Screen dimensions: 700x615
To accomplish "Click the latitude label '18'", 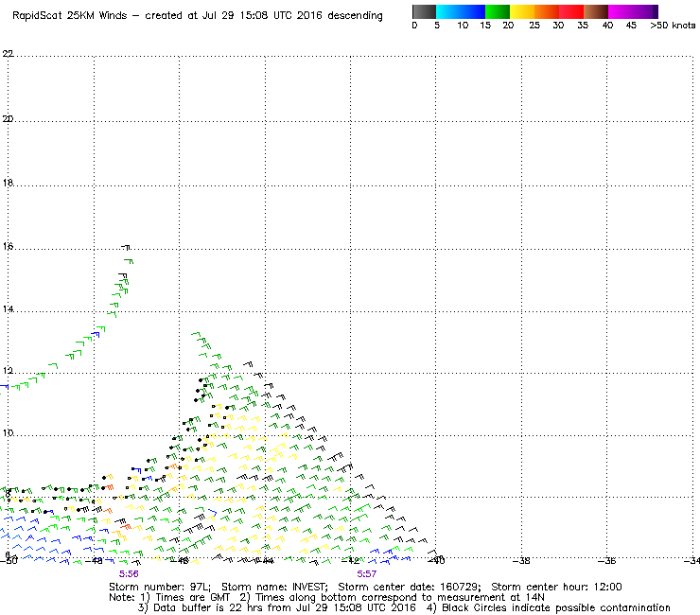I will pos(8,183).
